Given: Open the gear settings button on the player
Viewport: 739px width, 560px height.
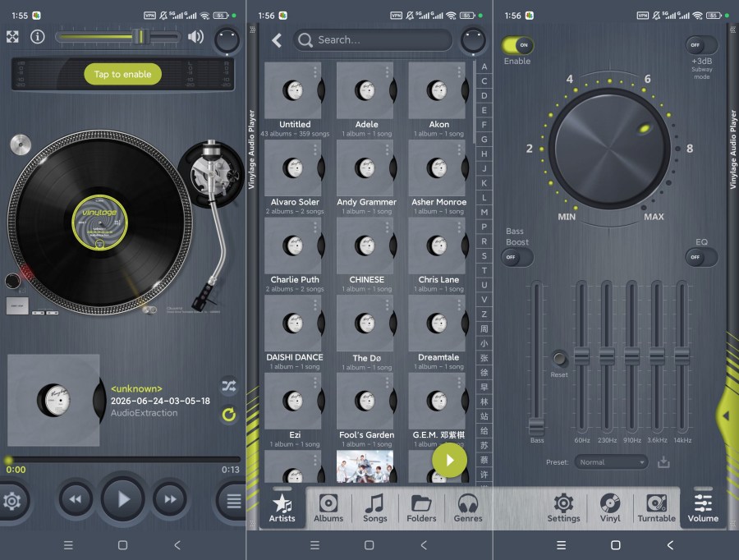Looking at the screenshot, I should click(12, 501).
